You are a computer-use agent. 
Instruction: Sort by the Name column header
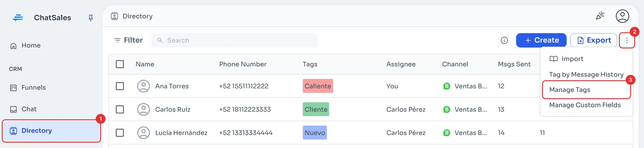click(x=145, y=64)
